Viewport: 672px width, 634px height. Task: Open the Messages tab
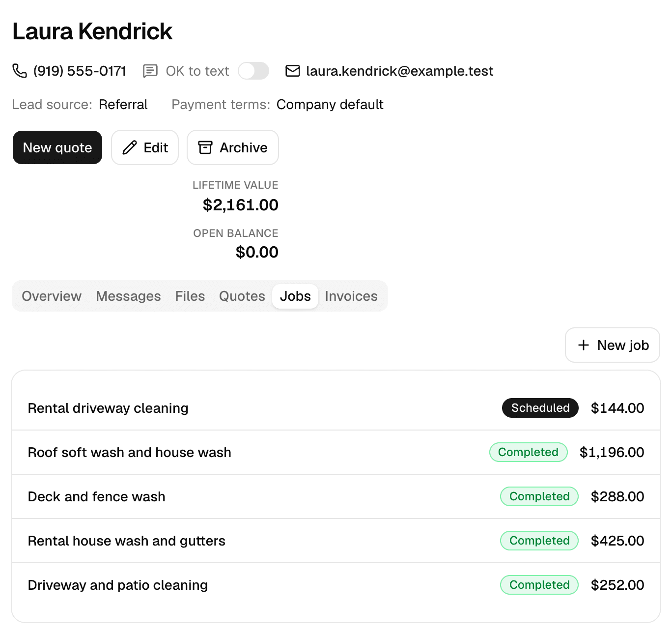128,296
